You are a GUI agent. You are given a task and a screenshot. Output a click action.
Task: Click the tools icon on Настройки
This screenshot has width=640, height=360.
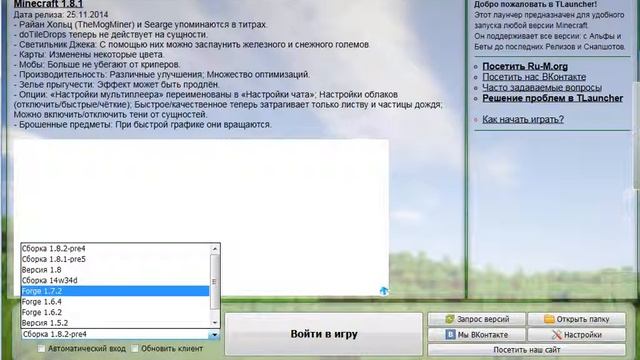coord(557,335)
